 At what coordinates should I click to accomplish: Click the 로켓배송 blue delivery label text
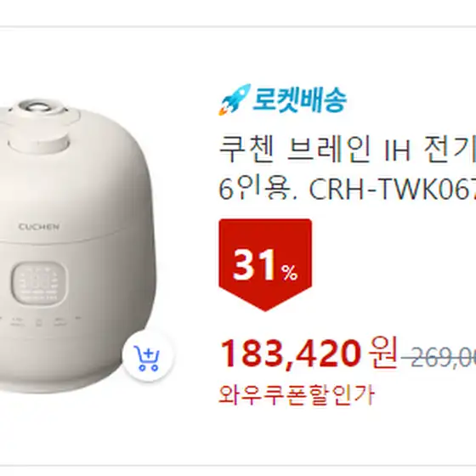299,100
